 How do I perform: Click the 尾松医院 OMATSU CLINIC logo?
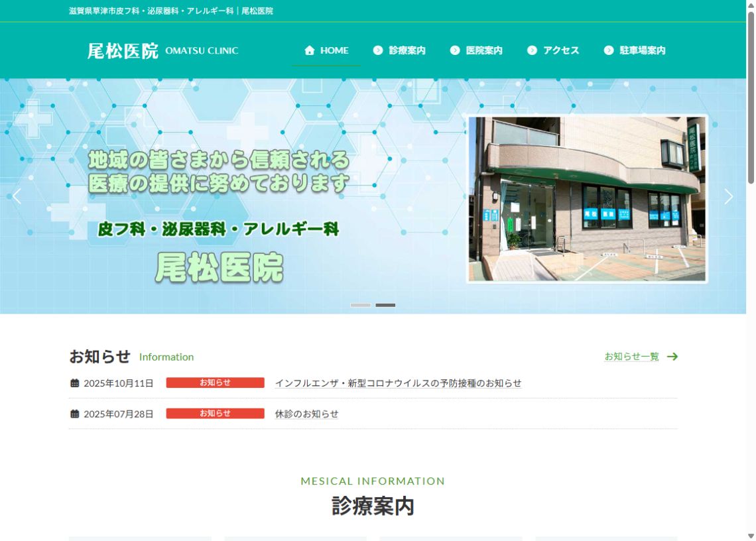tap(163, 50)
